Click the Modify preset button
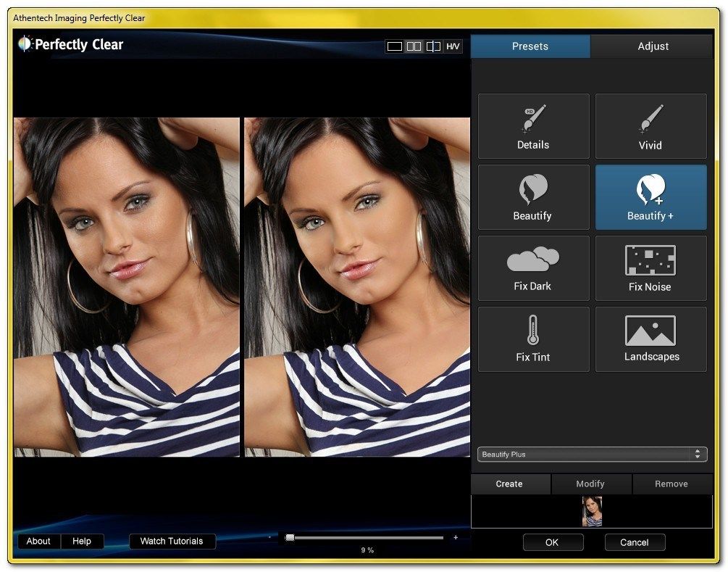This screenshot has height=572, width=728. [x=591, y=484]
